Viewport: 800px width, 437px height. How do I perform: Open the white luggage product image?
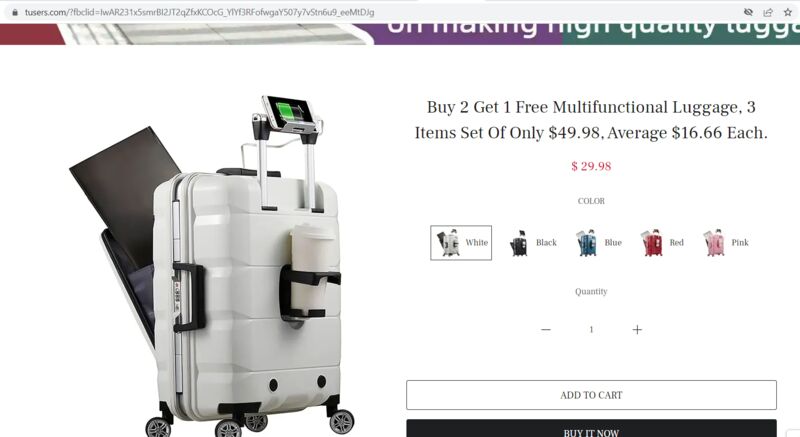point(212,265)
